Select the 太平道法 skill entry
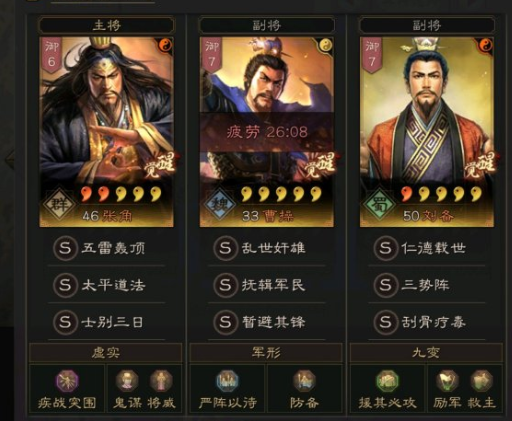The height and width of the screenshot is (421, 512). (x=106, y=285)
